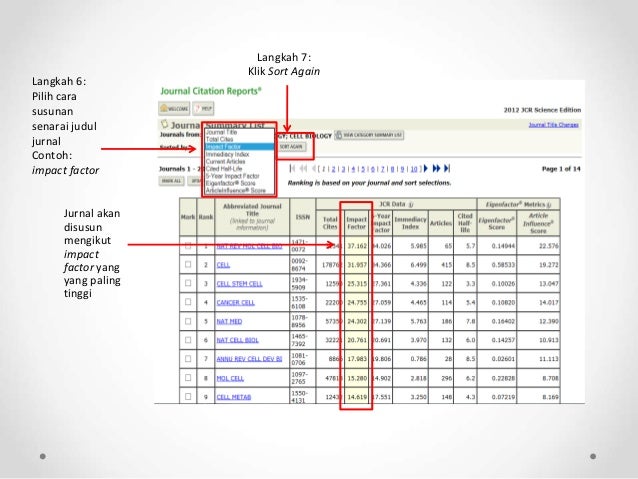
Task: Select Cited Half-Life sort option
Action: pyautogui.click(x=239, y=168)
